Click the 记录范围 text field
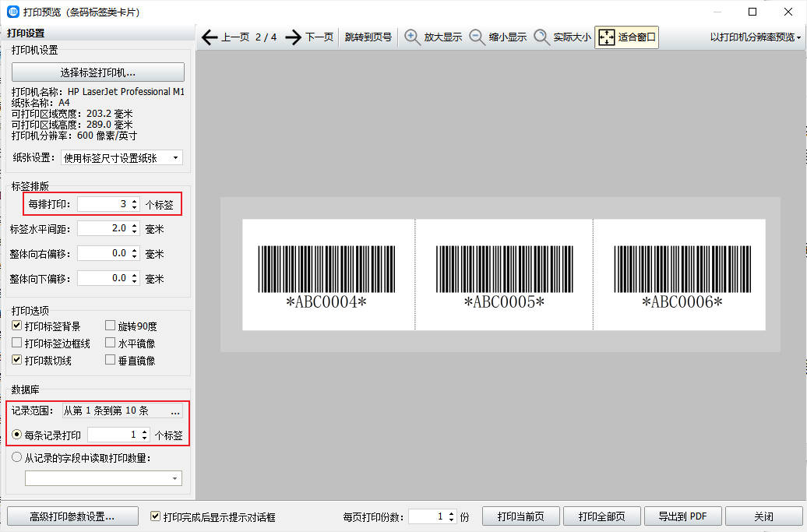This screenshot has width=807, height=532. point(115,410)
